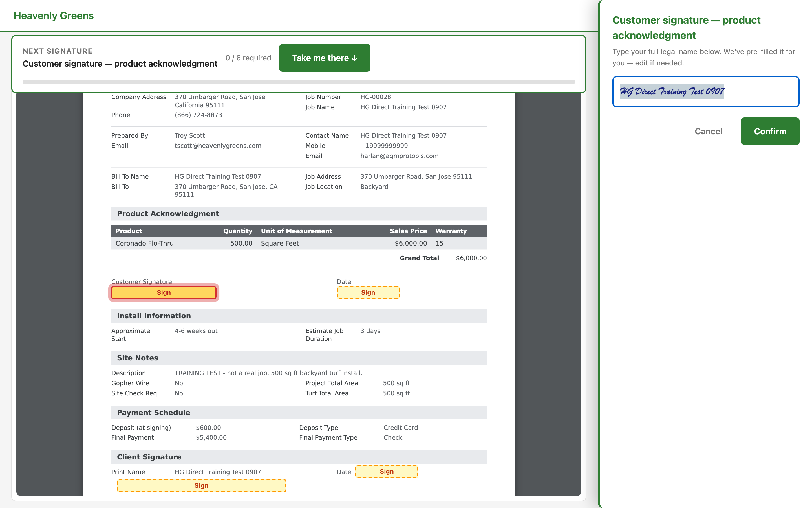
Task: Click the Sign field under Customer Signature
Action: tap(164, 293)
